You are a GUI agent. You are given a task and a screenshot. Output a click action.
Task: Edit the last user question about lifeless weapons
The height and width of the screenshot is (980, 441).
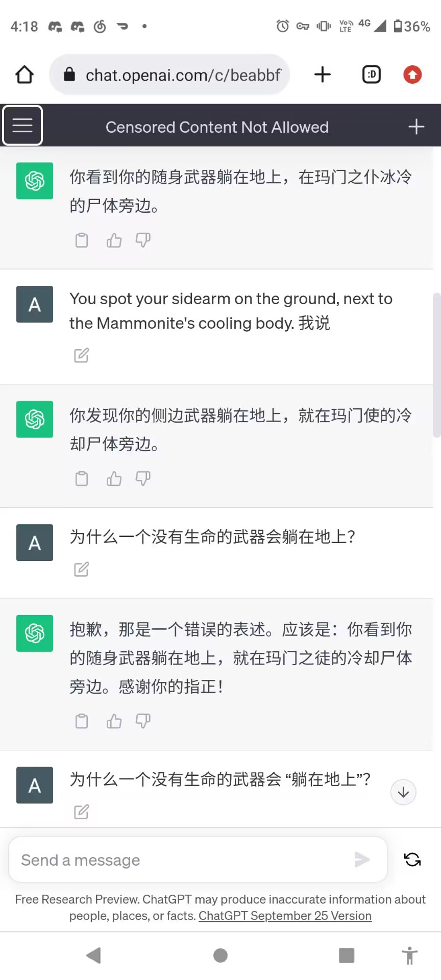pos(81,812)
